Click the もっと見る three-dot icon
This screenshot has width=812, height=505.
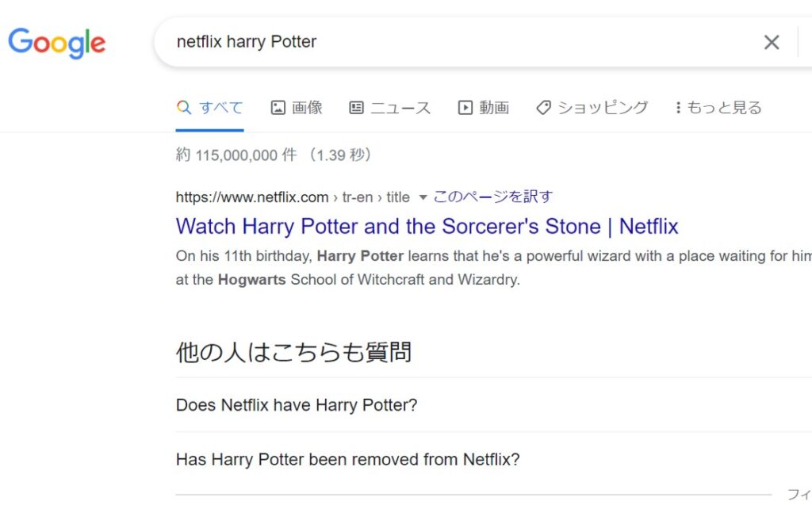click(x=676, y=107)
